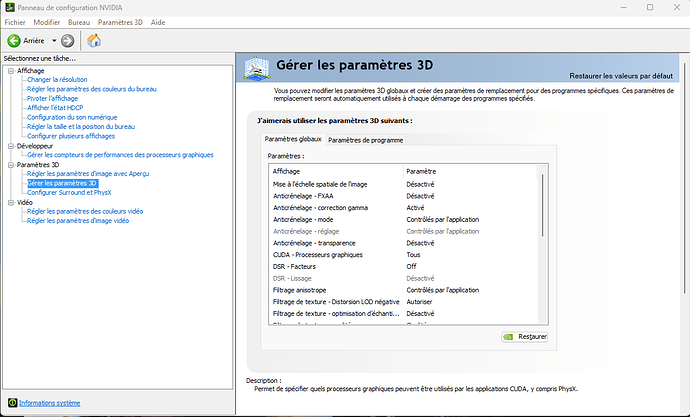Switch to Paramètres globaux tab
Viewport: 690px width, 417px height.
tap(293, 139)
